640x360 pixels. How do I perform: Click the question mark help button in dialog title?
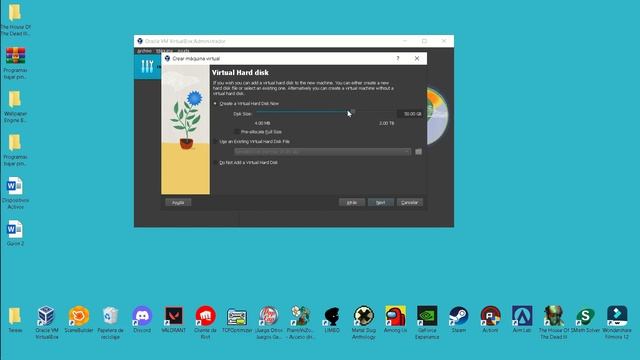coord(398,58)
